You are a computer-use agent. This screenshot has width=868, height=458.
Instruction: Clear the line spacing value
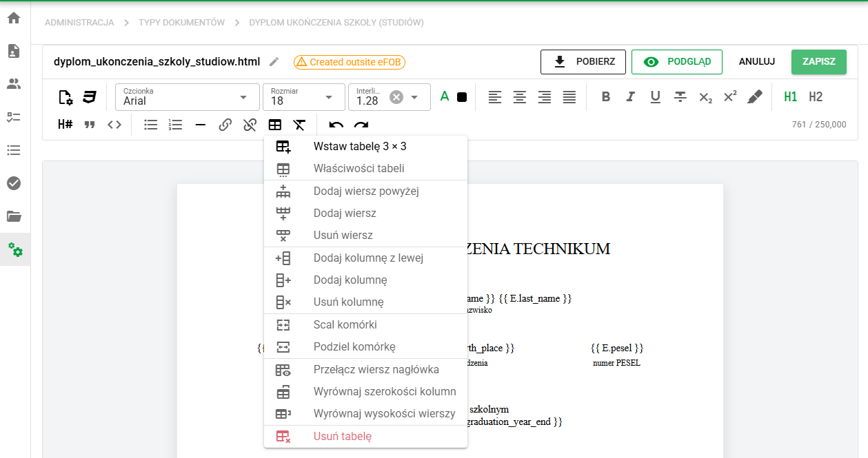coord(396,97)
